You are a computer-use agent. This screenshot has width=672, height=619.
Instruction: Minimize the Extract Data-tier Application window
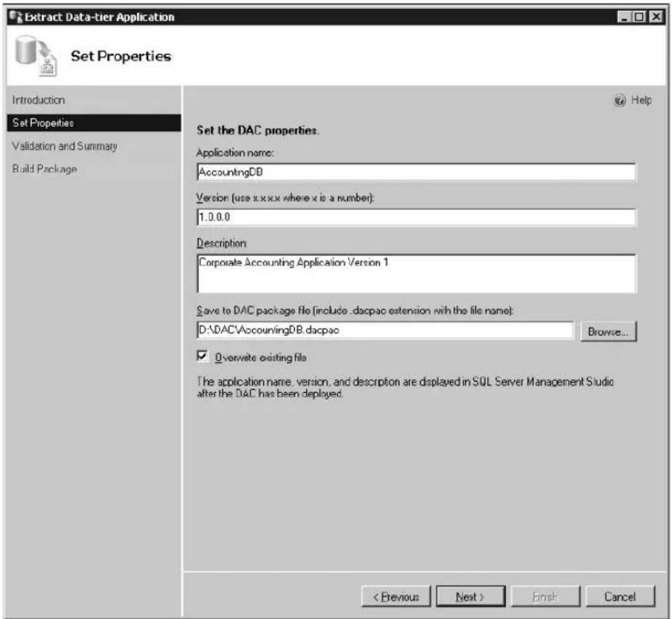[x=624, y=17]
